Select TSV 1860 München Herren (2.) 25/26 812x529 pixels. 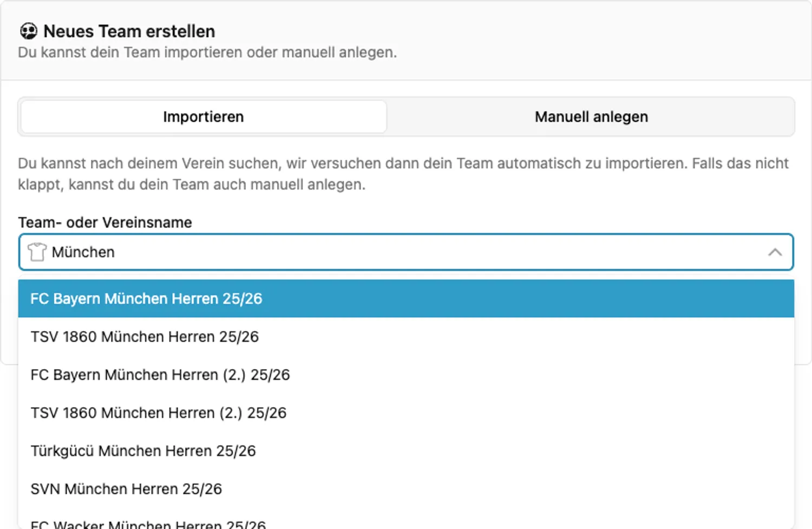tap(406, 413)
